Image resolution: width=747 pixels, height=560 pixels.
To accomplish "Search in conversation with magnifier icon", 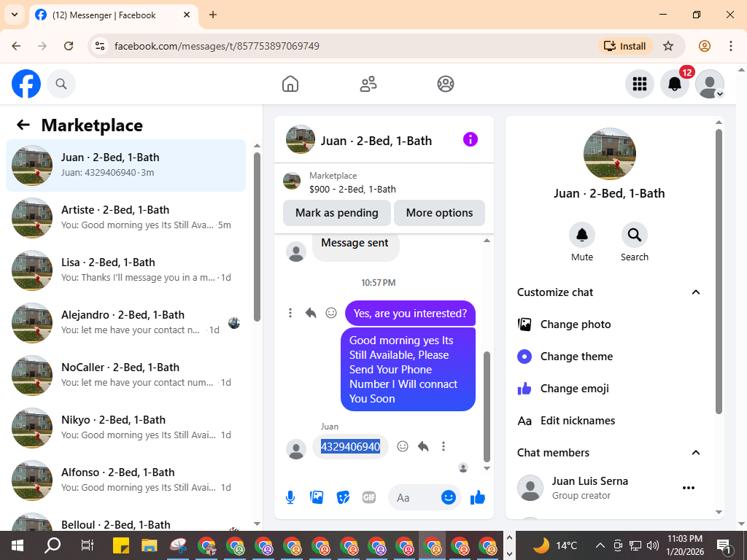I will 634,235.
